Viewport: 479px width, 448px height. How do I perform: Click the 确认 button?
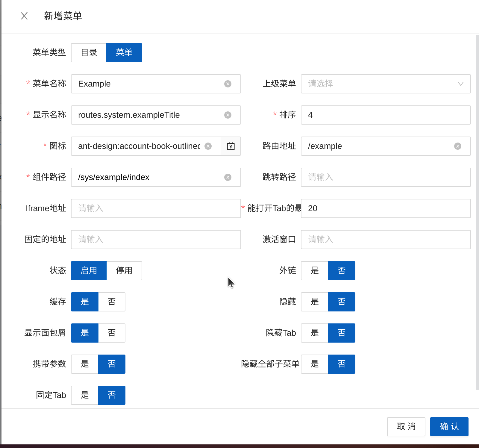[449, 427]
